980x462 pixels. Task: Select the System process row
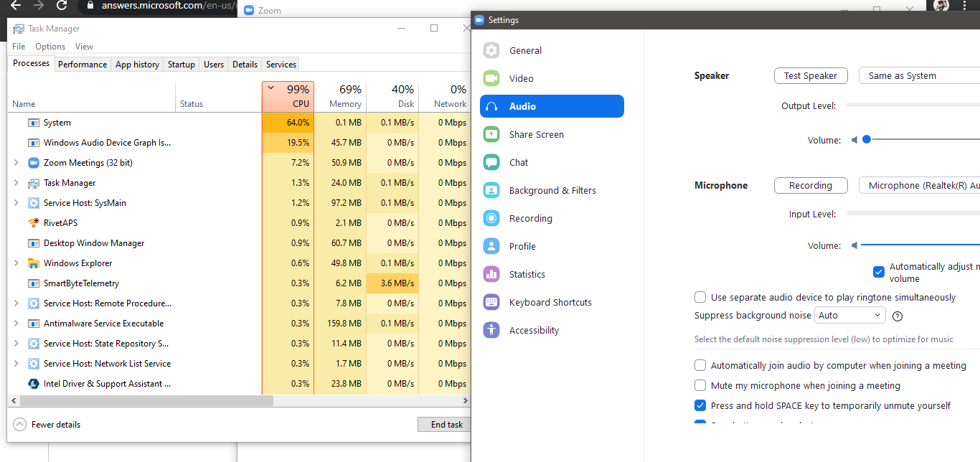click(x=239, y=123)
